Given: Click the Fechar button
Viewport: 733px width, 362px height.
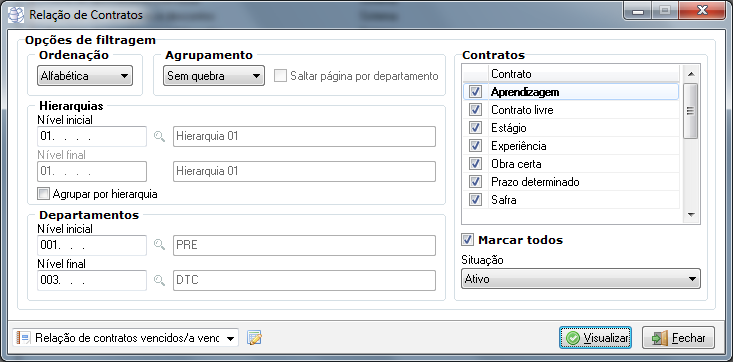Looking at the screenshot, I should pyautogui.click(x=678, y=338).
